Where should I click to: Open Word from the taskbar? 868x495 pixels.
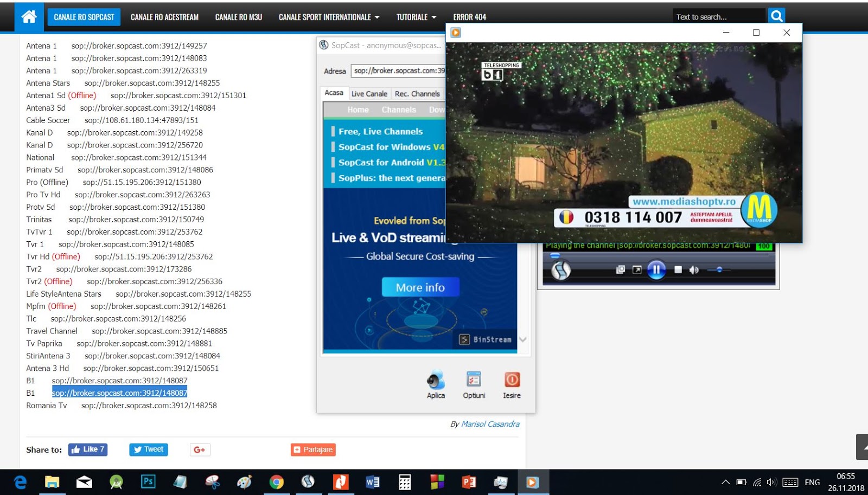[373, 482]
